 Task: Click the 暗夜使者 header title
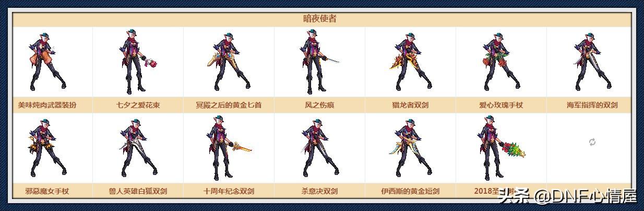[320, 19]
